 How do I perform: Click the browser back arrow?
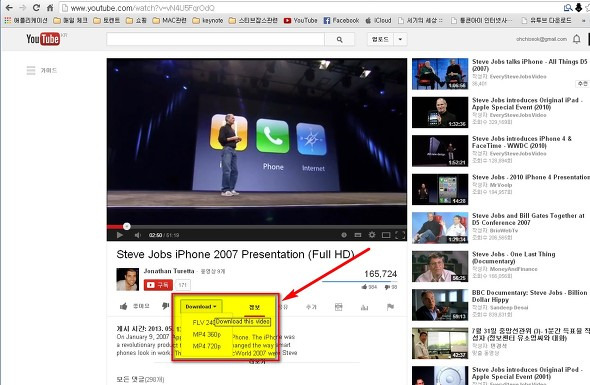[x=8, y=8]
